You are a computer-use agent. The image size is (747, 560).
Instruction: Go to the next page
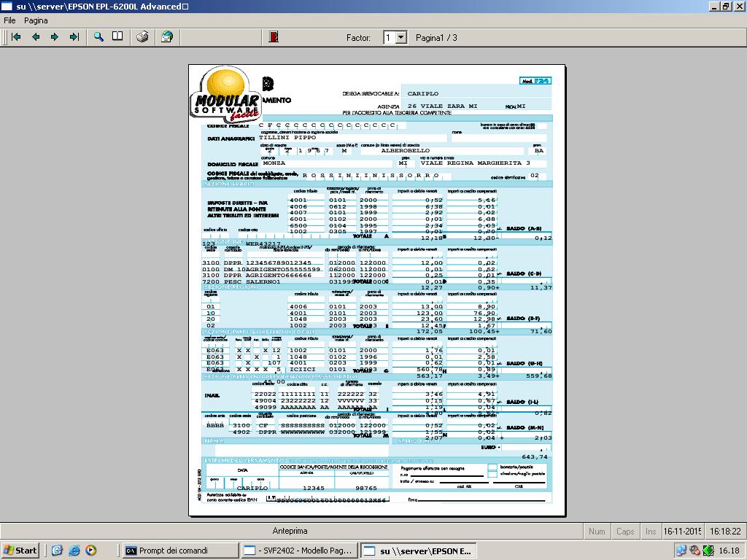click(55, 37)
